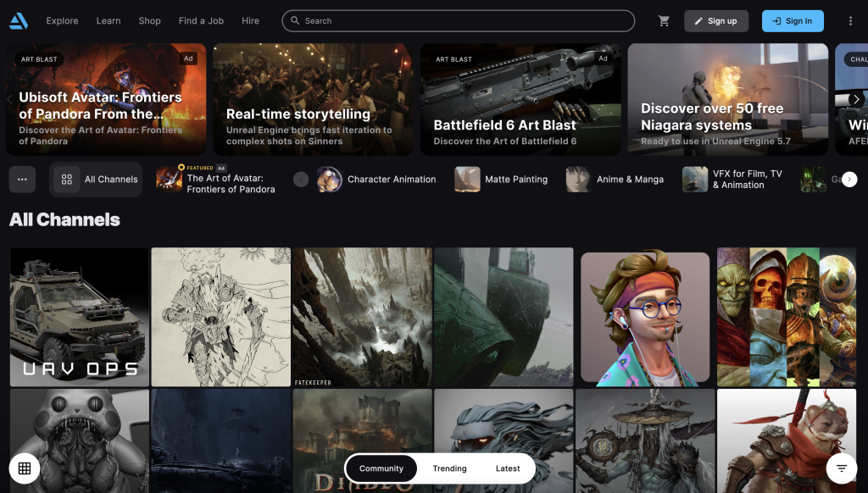Open the shopping cart

pyautogui.click(x=664, y=20)
